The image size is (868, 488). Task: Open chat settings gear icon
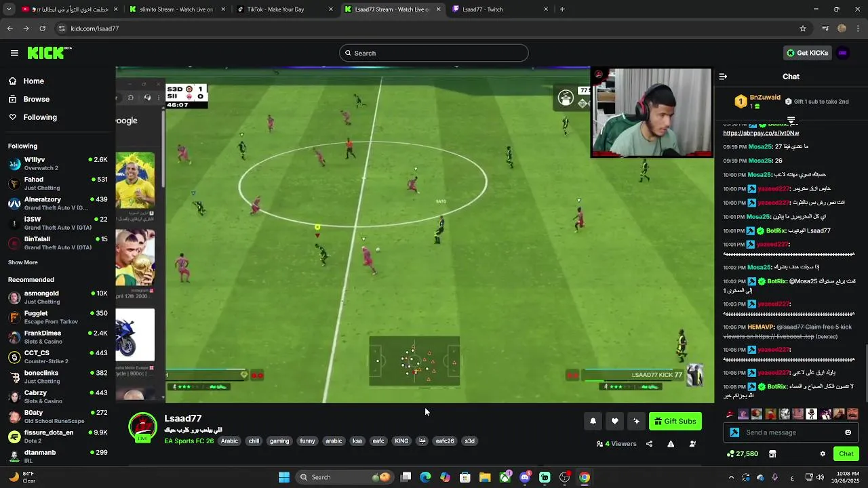point(823,453)
